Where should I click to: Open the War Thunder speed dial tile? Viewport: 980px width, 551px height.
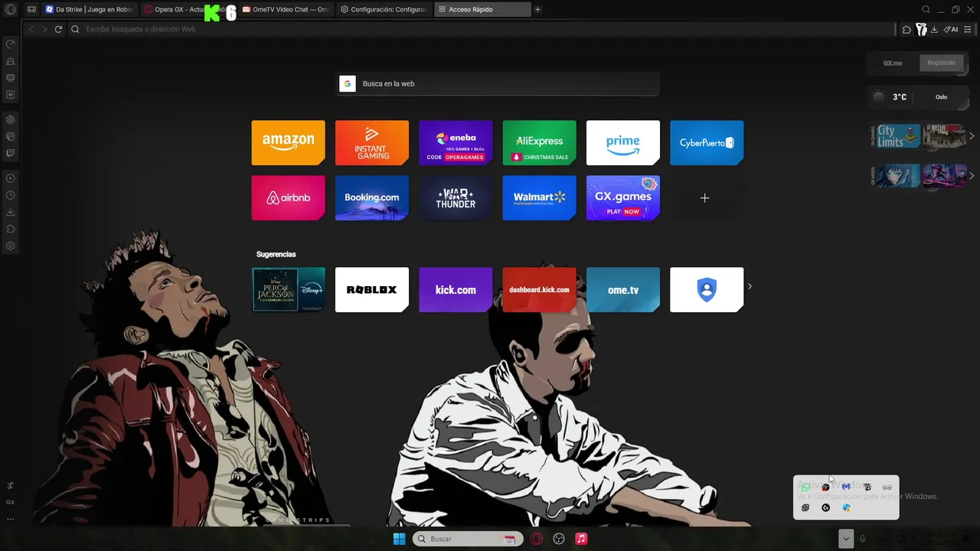pyautogui.click(x=456, y=197)
